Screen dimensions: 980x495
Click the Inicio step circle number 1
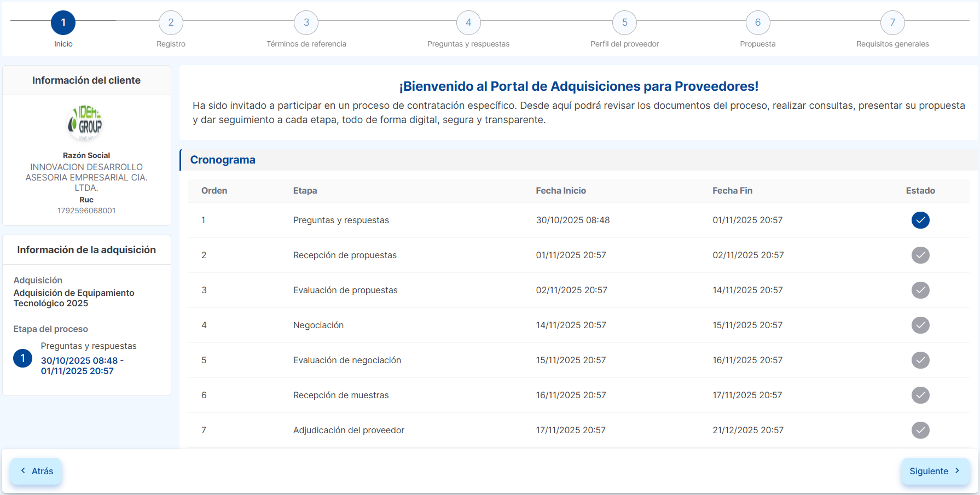click(63, 22)
